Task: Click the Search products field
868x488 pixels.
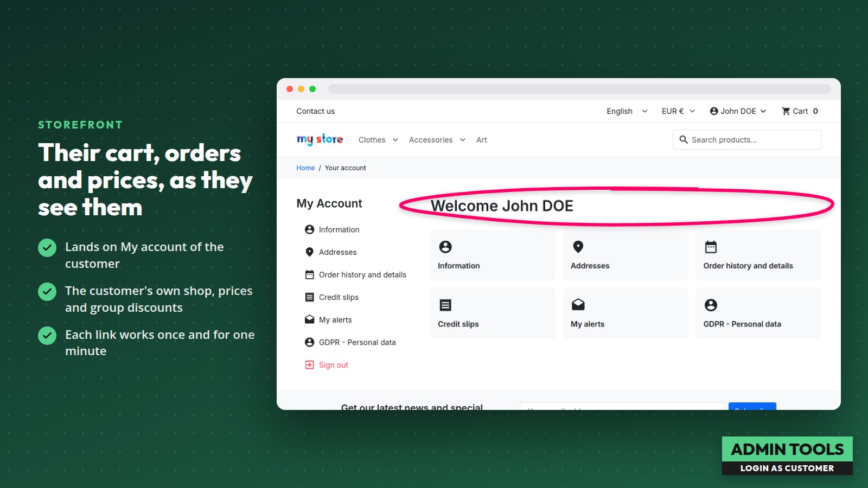Action: pyautogui.click(x=746, y=139)
